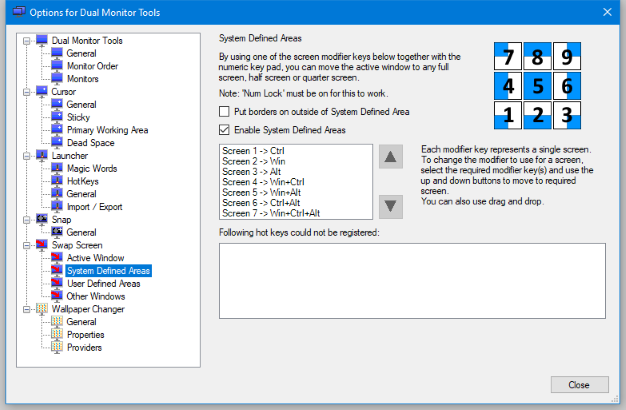This screenshot has width=626, height=410.
Task: Click numpad tile 7 in the keypad diagram
Action: coord(508,56)
